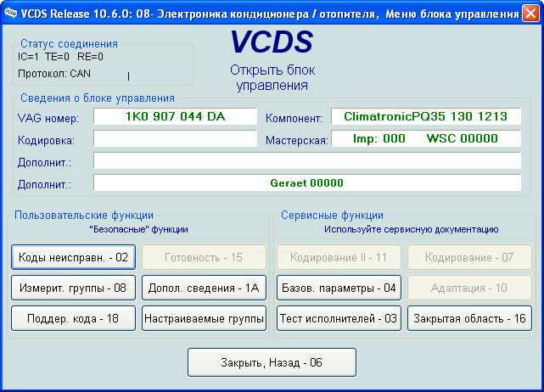Open Закрытая область - 16
The height and width of the screenshot is (392, 544).
coord(469,318)
